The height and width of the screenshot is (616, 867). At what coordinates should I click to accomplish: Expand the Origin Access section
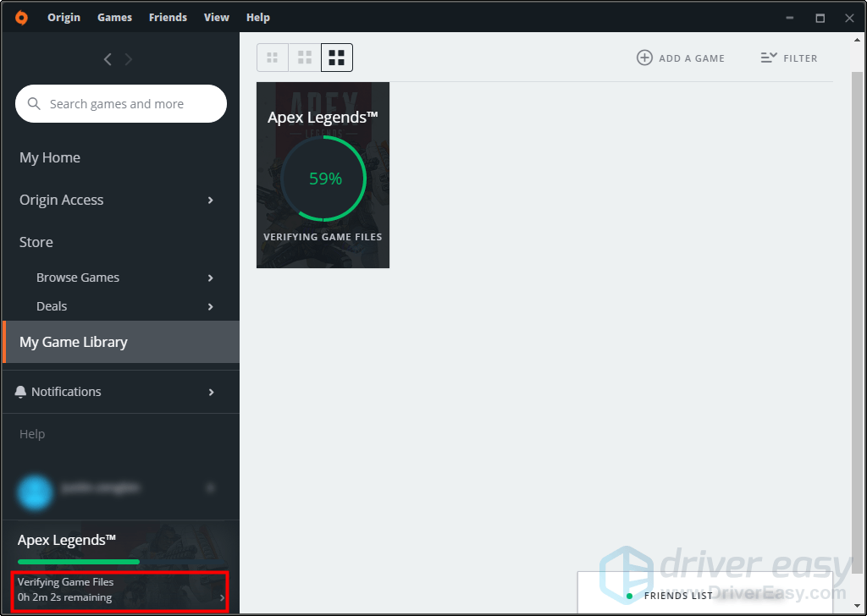click(x=210, y=200)
